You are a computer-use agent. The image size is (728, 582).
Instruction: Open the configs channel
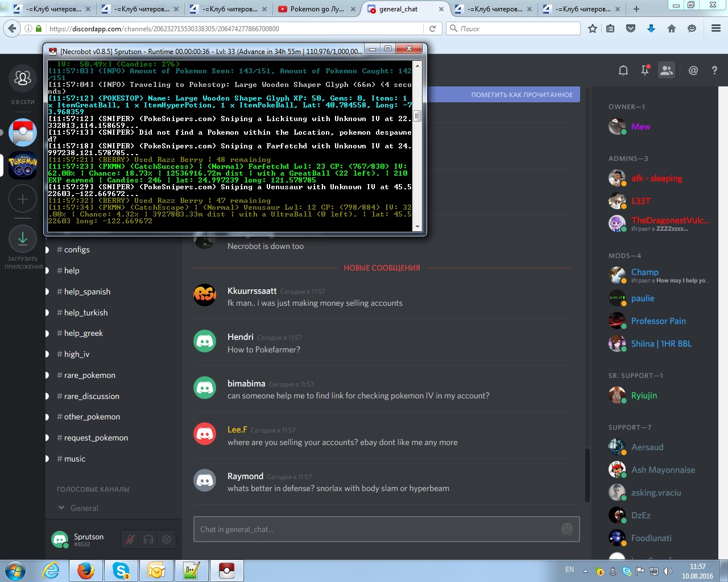coord(77,250)
